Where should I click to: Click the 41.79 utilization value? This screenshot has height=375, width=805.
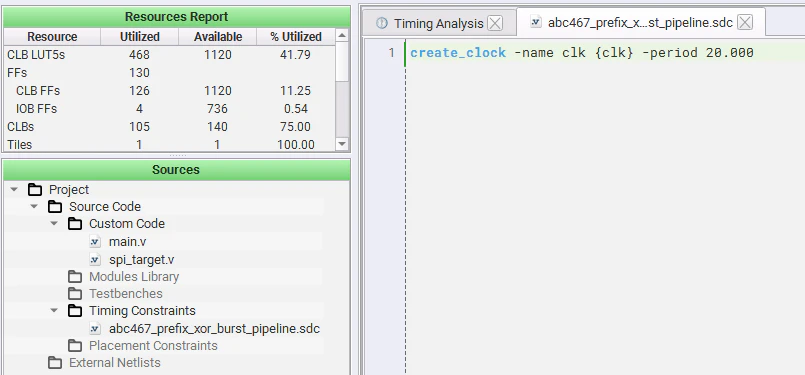(296, 54)
